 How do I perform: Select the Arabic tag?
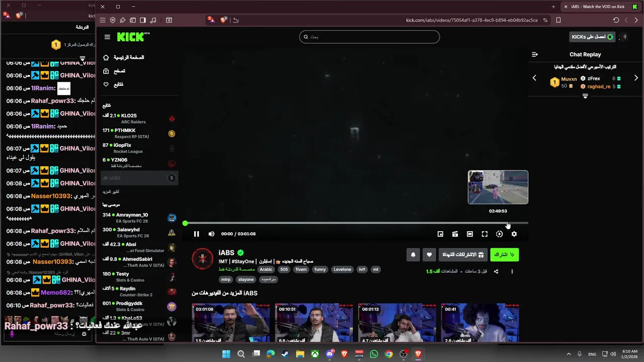[x=266, y=269]
